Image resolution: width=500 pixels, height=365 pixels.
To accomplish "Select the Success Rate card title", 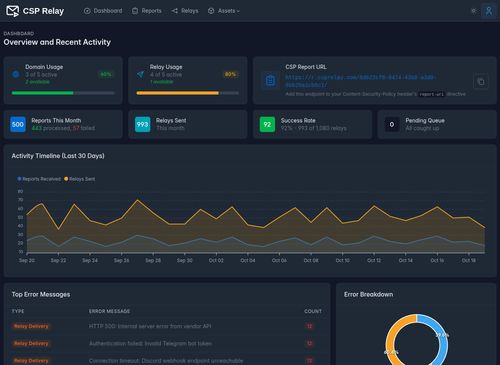I will point(298,120).
